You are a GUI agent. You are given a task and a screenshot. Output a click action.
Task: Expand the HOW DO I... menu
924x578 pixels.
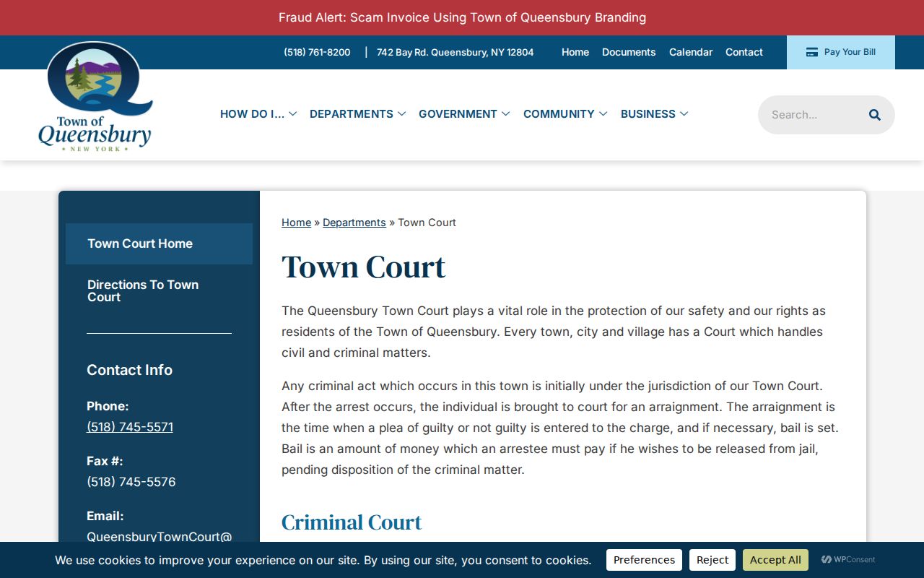pos(258,114)
